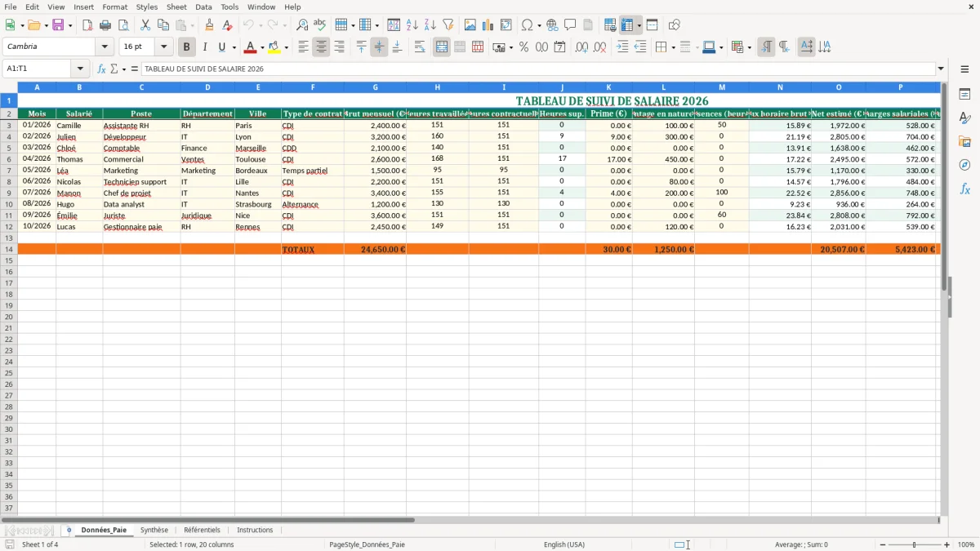
Task: Open Font Color dropdown arrow
Action: tap(262, 47)
